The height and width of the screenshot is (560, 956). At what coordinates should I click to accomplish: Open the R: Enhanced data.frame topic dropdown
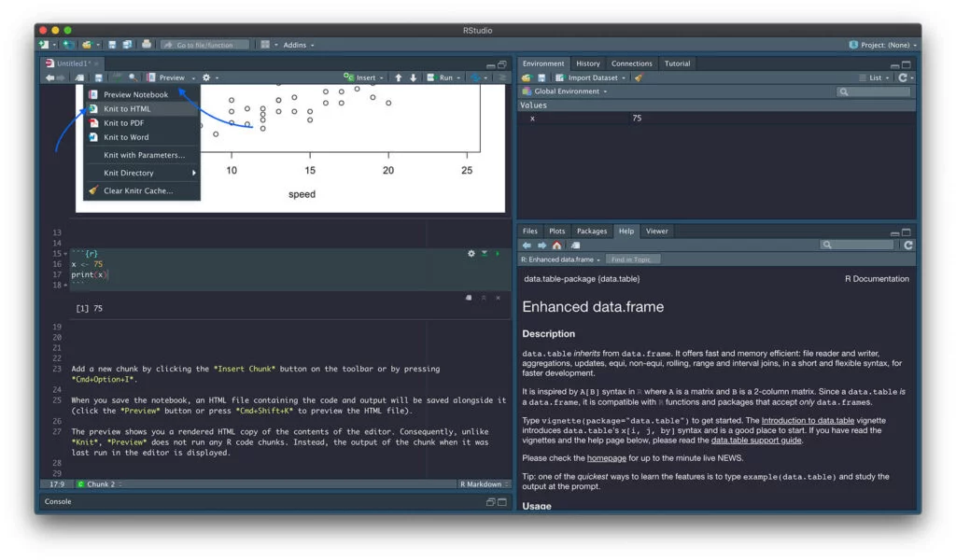pos(561,259)
